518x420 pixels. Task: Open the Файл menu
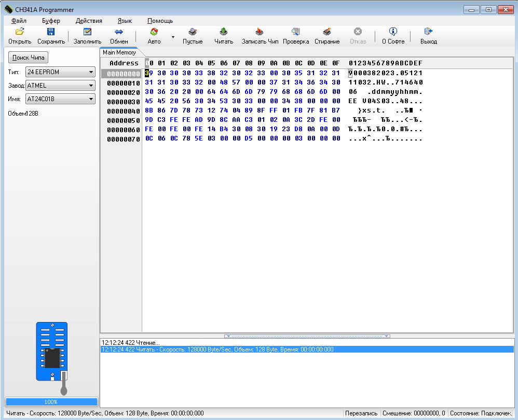tap(19, 21)
